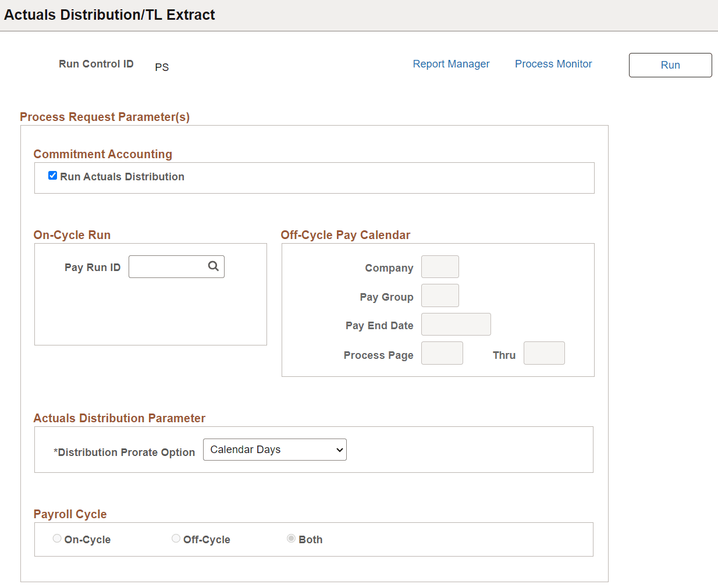
Task: Click the Actuals Distribution Parameter heading
Action: 119,418
